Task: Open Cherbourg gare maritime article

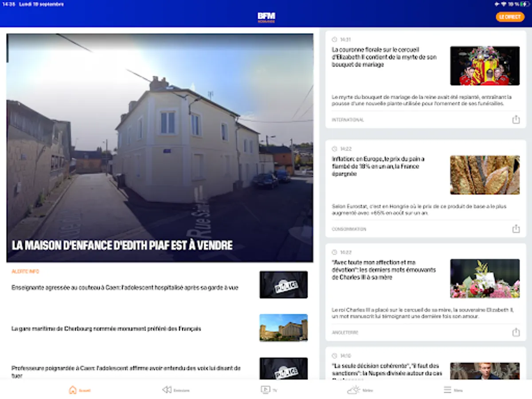Action: pyautogui.click(x=106, y=329)
